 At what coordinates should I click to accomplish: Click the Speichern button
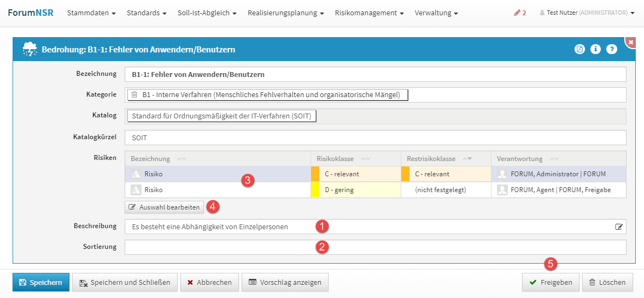pyautogui.click(x=41, y=282)
